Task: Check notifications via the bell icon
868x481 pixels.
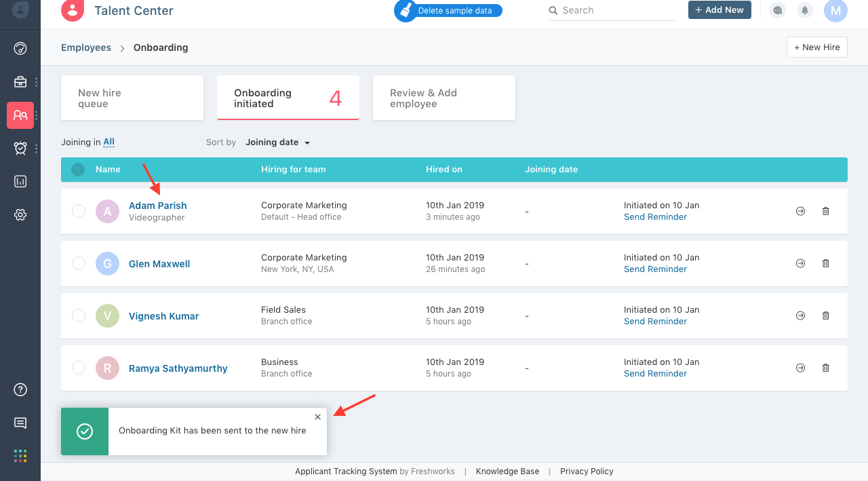Action: pyautogui.click(x=804, y=10)
